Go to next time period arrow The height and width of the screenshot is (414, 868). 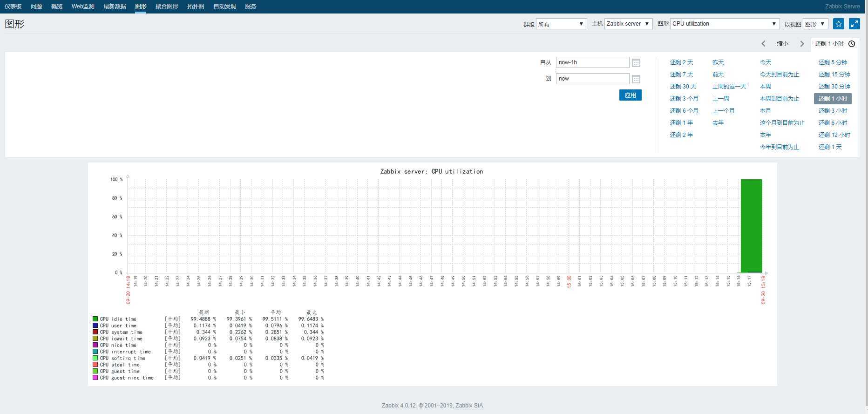click(802, 44)
